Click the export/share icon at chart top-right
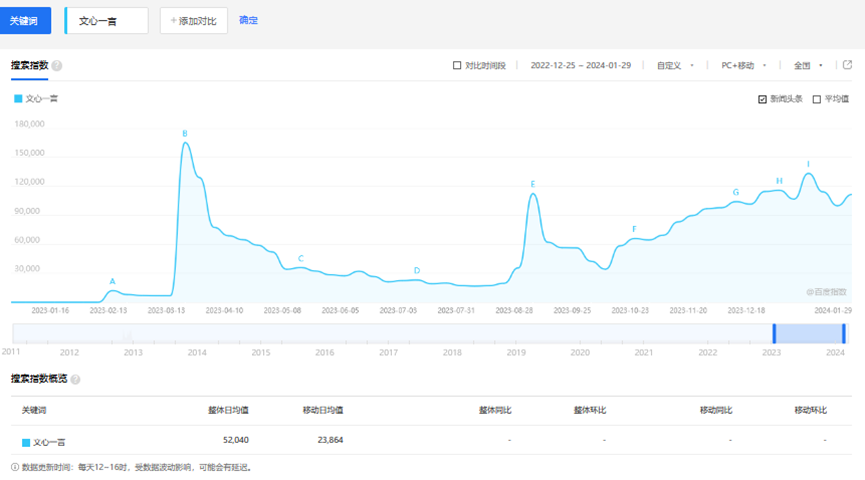This screenshot has width=865, height=480. pyautogui.click(x=847, y=65)
